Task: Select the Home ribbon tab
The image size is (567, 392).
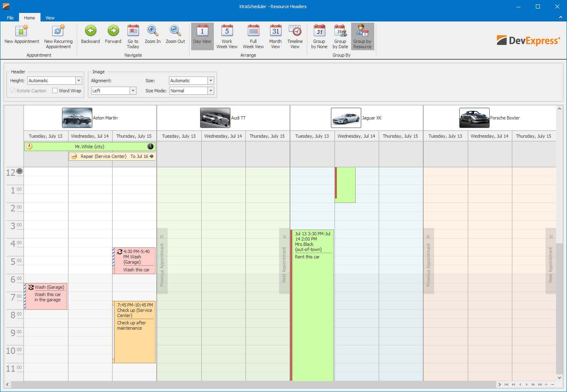Action: 29,18
